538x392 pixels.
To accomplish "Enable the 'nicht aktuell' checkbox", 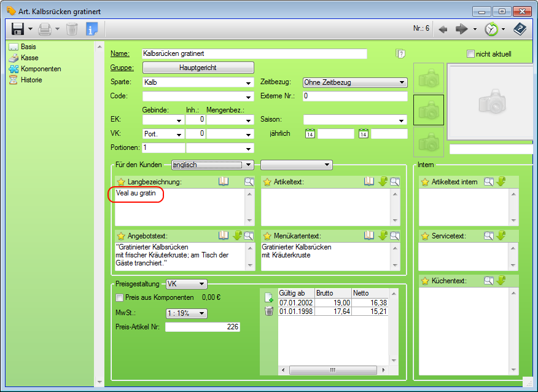I will (471, 54).
